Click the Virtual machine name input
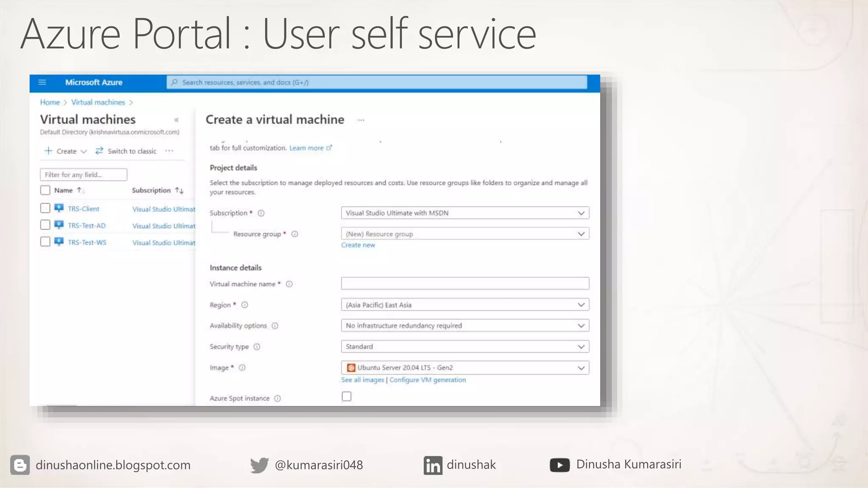The width and height of the screenshot is (868, 488). click(465, 283)
